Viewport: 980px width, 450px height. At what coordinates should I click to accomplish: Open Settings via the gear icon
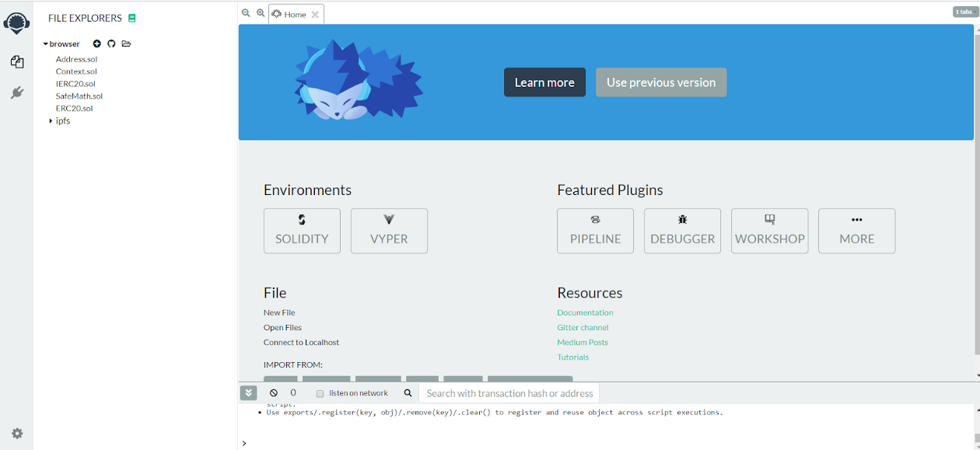tap(17, 434)
